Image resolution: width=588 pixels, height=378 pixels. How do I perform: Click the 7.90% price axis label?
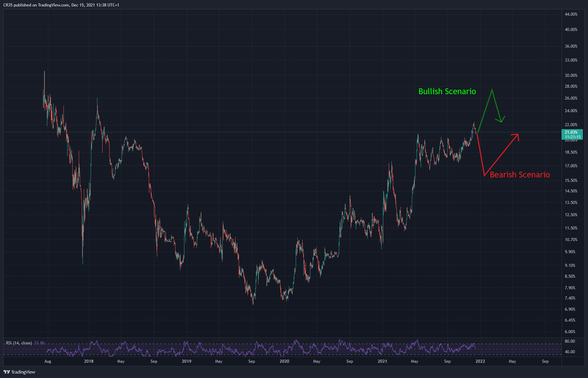coord(570,288)
